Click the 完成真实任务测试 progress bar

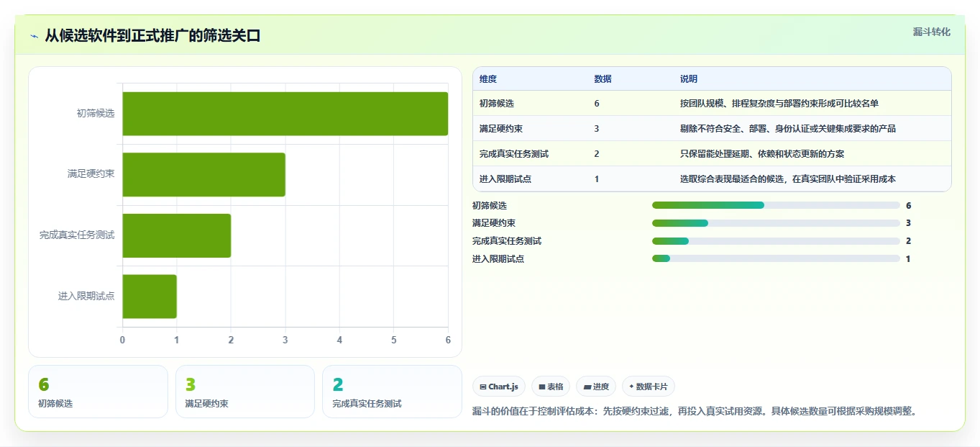[x=776, y=241]
